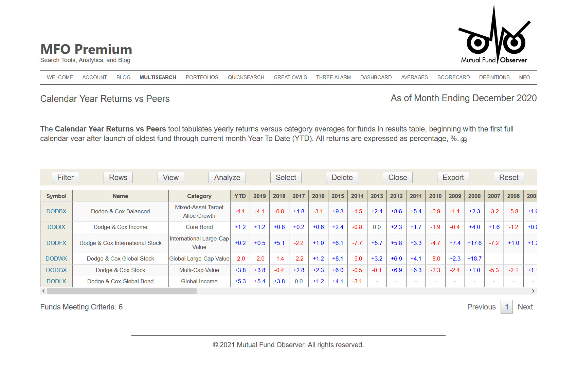Sort by the Name column header
Image resolution: width=577 pixels, height=392 pixels.
coord(121,196)
